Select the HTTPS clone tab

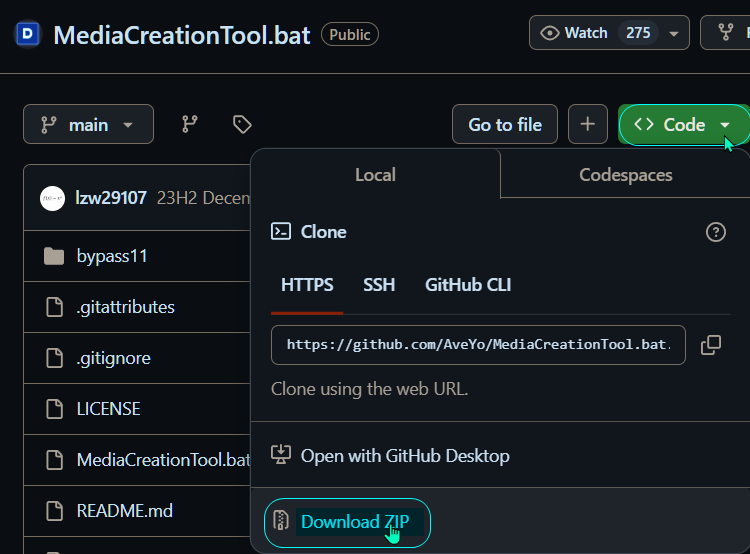click(x=307, y=285)
